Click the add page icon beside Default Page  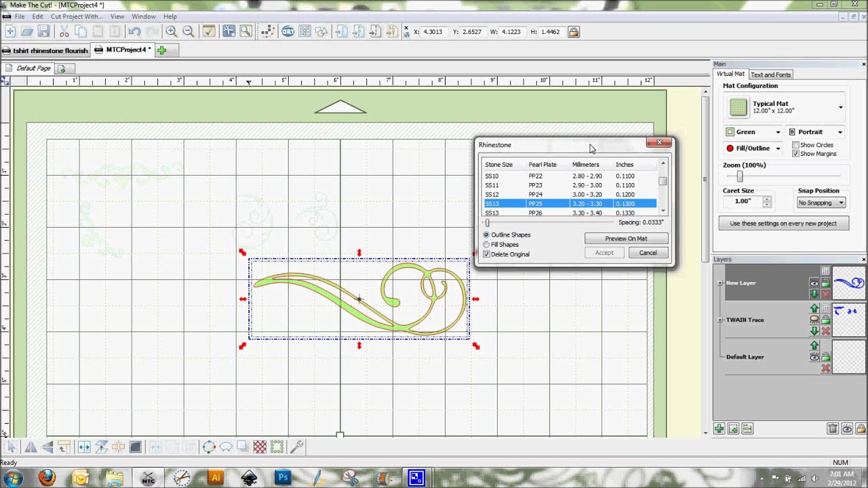pyautogui.click(x=62, y=68)
